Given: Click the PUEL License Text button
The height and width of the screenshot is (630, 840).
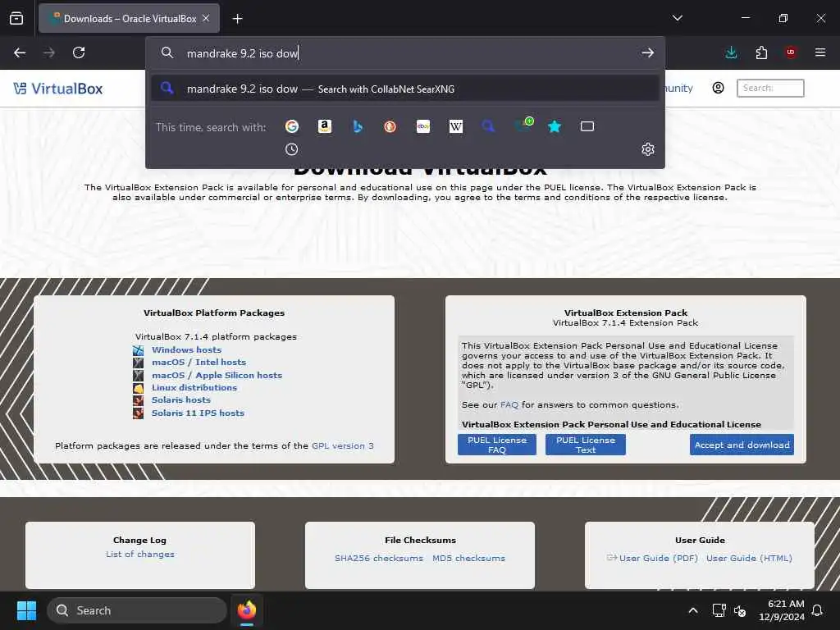Looking at the screenshot, I should pyautogui.click(x=586, y=445).
